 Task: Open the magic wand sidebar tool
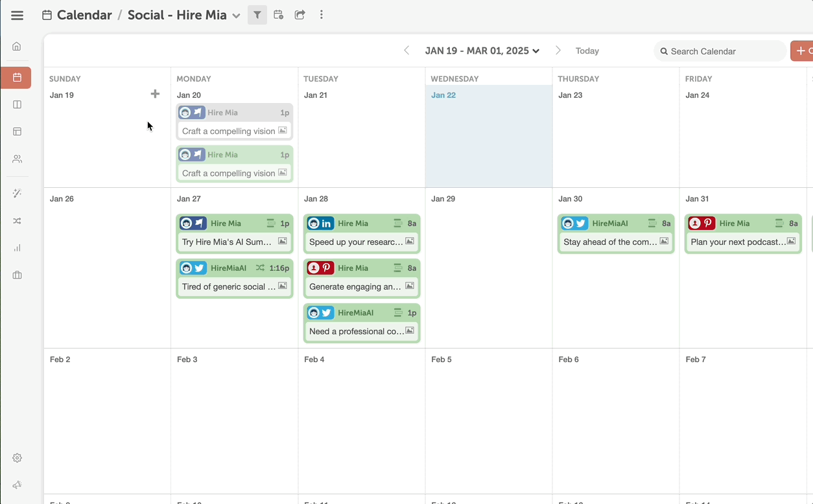(17, 193)
